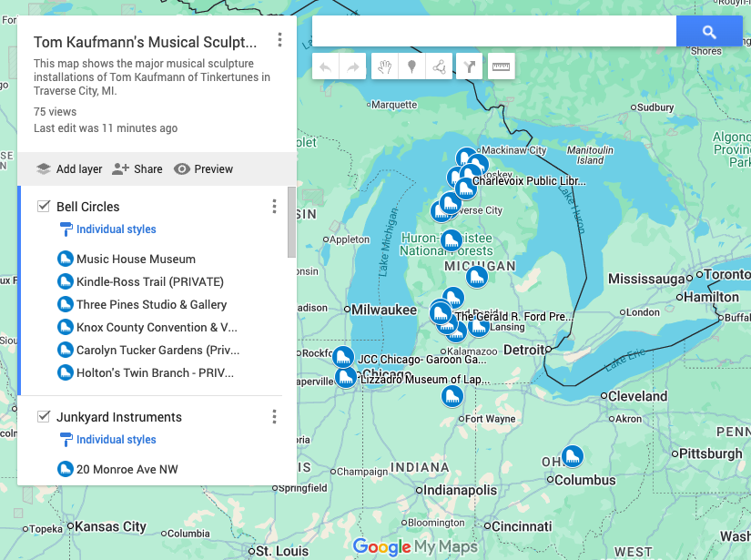Click Lizzadro Museum of Lap... map marker

click(346, 378)
